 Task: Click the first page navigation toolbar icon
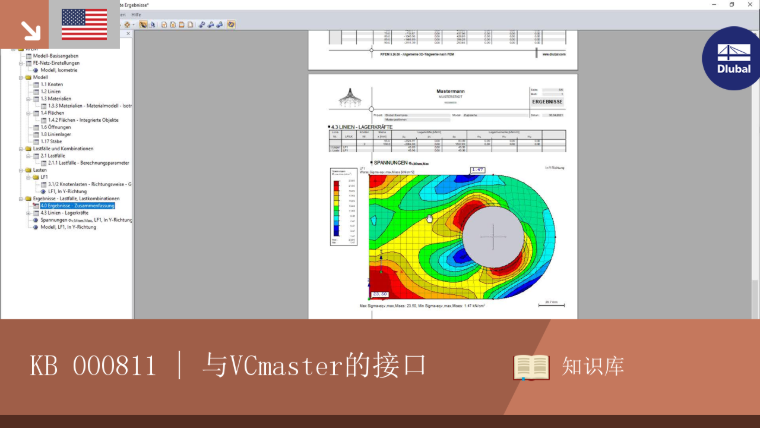click(x=164, y=24)
